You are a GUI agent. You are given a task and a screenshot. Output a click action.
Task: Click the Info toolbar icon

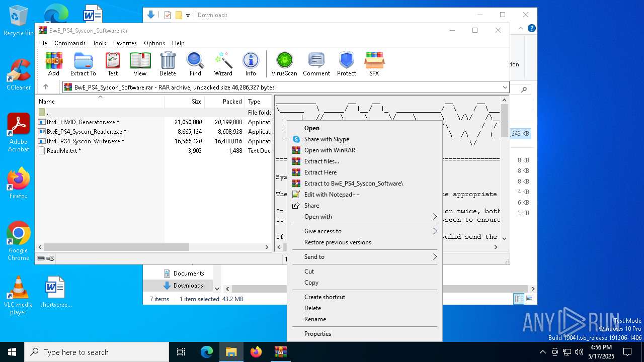pyautogui.click(x=251, y=64)
